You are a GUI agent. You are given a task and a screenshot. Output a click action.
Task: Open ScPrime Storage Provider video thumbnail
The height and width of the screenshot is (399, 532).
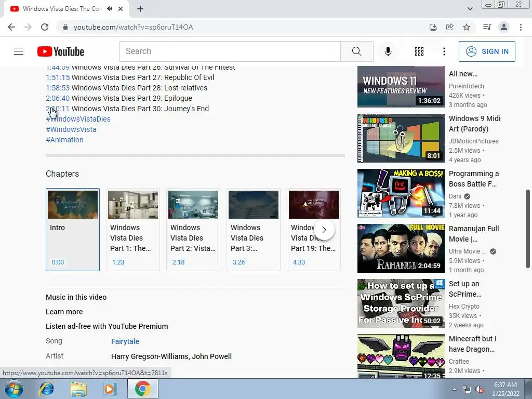coord(401,303)
